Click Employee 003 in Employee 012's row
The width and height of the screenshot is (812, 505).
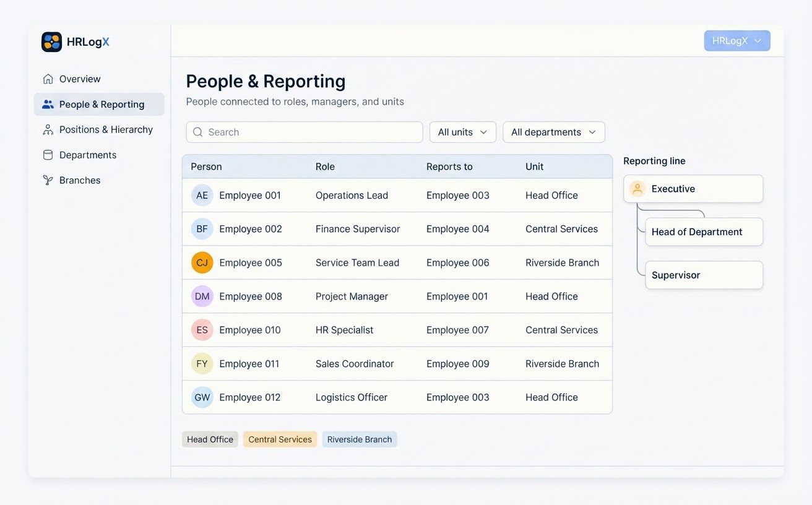458,397
